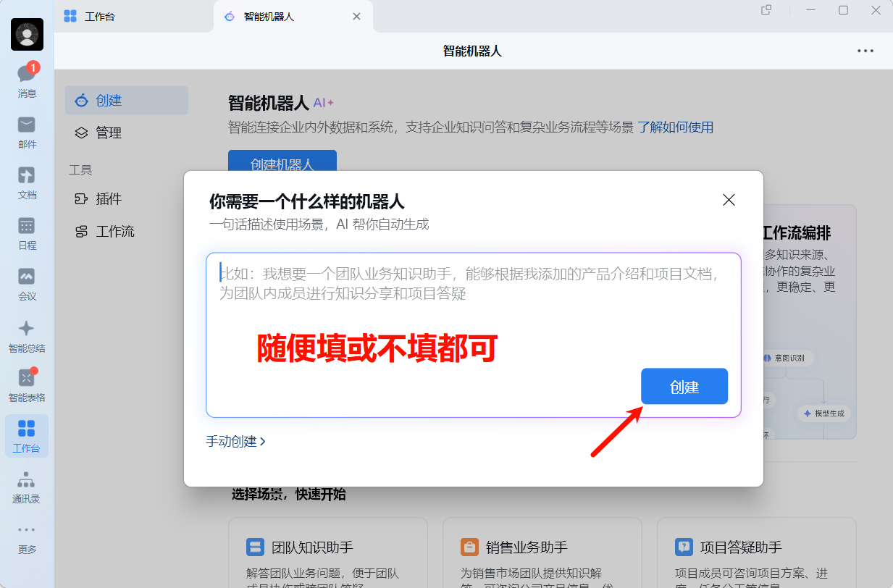This screenshot has height=588, width=893.
Task: Open 工作流 under tools
Action: 127,232
